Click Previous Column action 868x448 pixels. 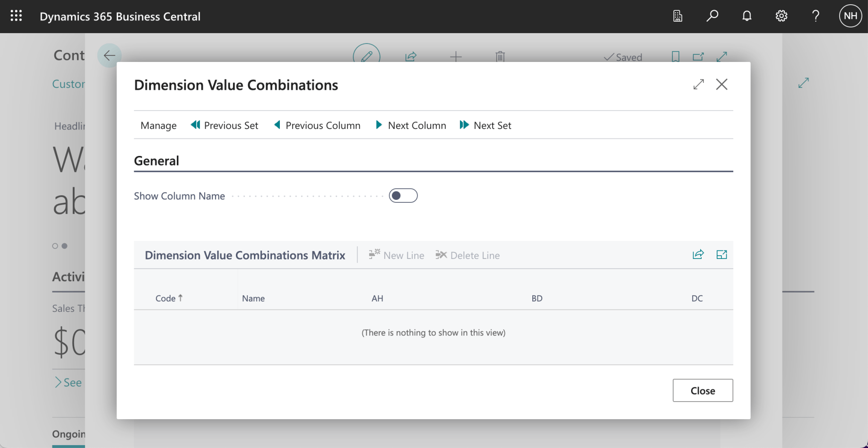coord(317,125)
